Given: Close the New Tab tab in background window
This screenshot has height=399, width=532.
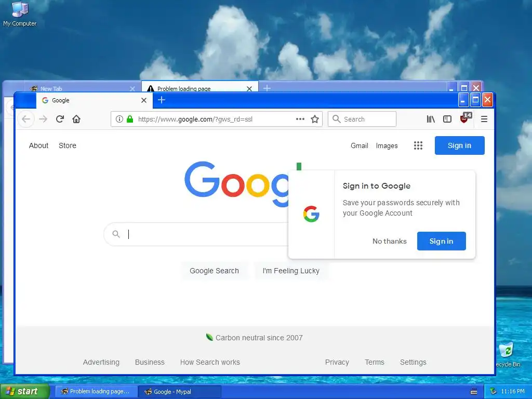Looking at the screenshot, I should pos(132,88).
